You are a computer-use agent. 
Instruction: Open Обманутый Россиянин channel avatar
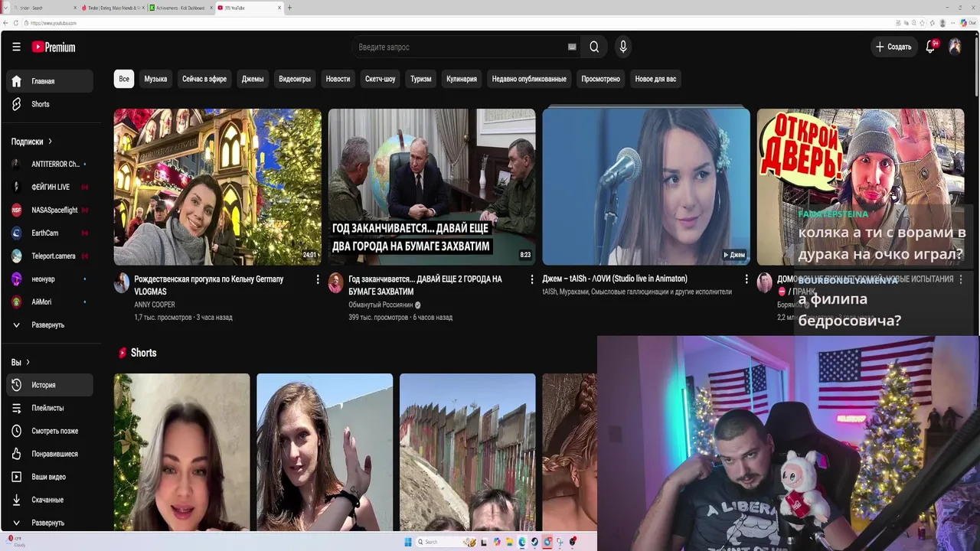pos(336,284)
